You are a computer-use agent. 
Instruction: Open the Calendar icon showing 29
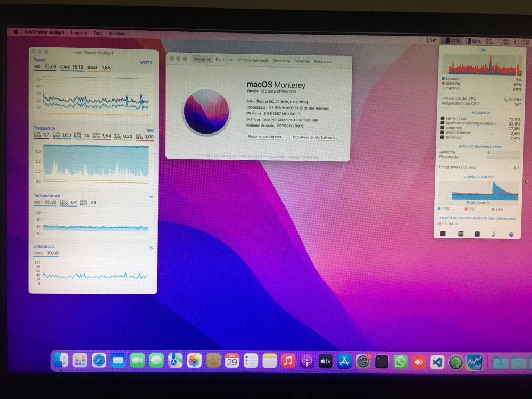[x=232, y=361]
